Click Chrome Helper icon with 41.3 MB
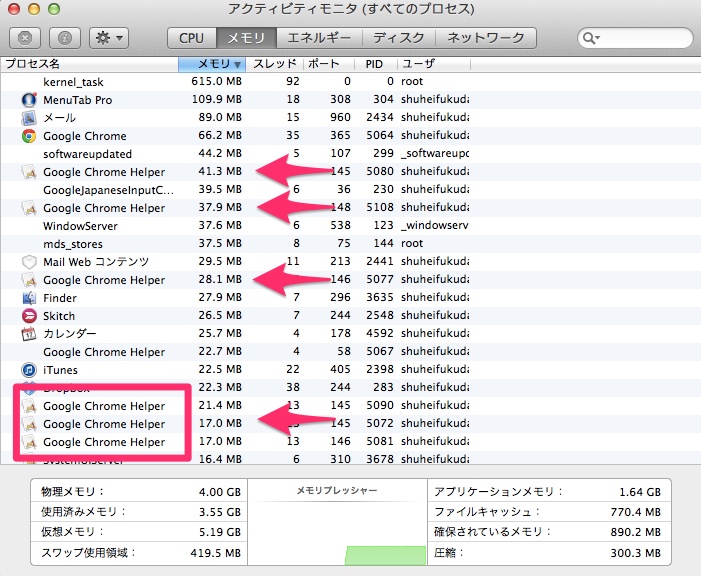The height and width of the screenshot is (576, 701). [x=29, y=172]
